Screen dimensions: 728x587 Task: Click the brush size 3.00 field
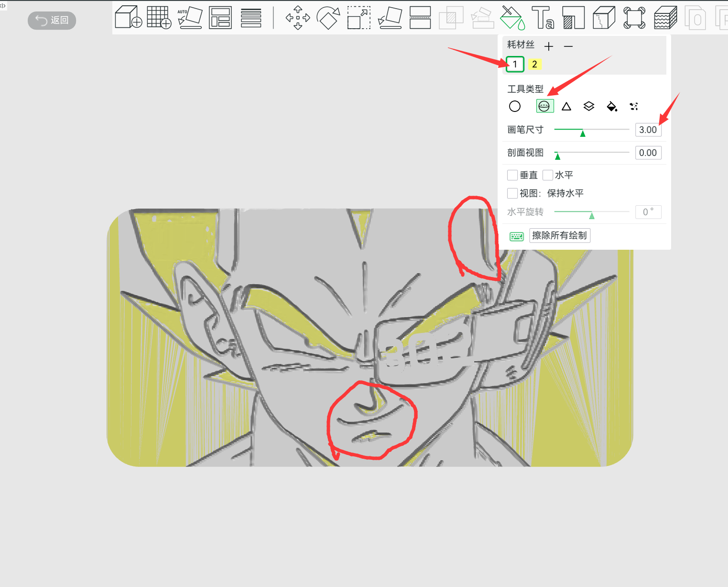[x=648, y=130]
